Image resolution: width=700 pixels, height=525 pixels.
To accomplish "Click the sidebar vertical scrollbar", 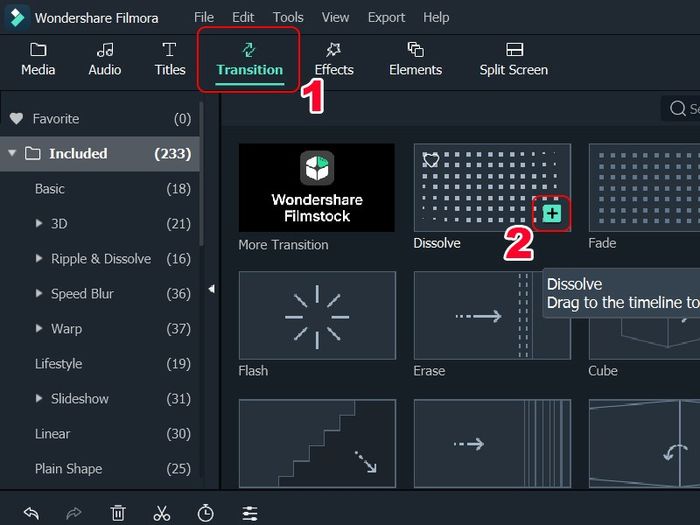I will pyautogui.click(x=201, y=174).
